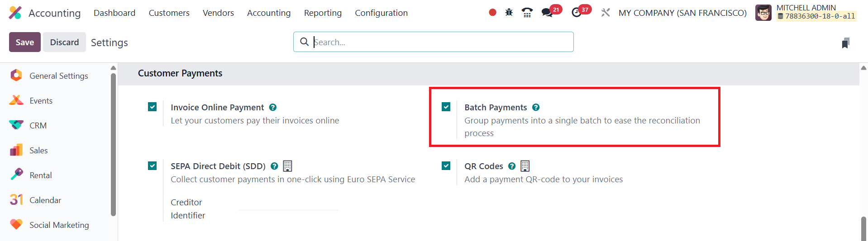
Task: Click the red recording indicator icon
Action: click(492, 13)
